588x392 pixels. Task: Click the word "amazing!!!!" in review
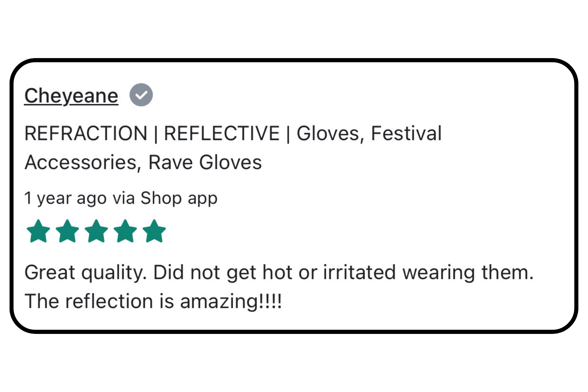pyautogui.click(x=231, y=302)
